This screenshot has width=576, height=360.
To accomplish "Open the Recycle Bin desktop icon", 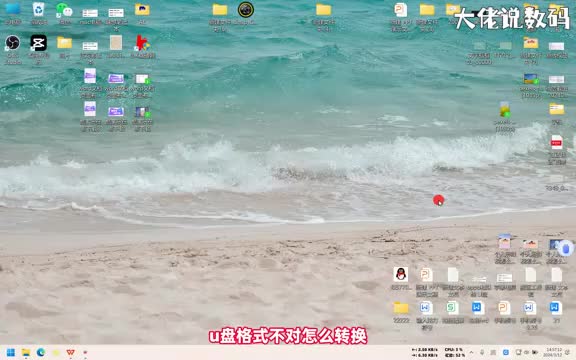I will coord(39,10).
